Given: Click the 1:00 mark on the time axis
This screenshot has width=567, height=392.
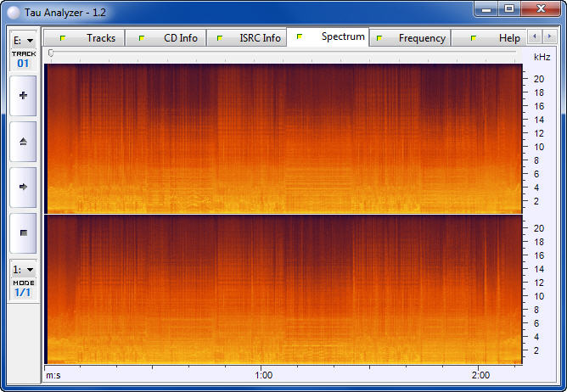Looking at the screenshot, I should pos(263,375).
